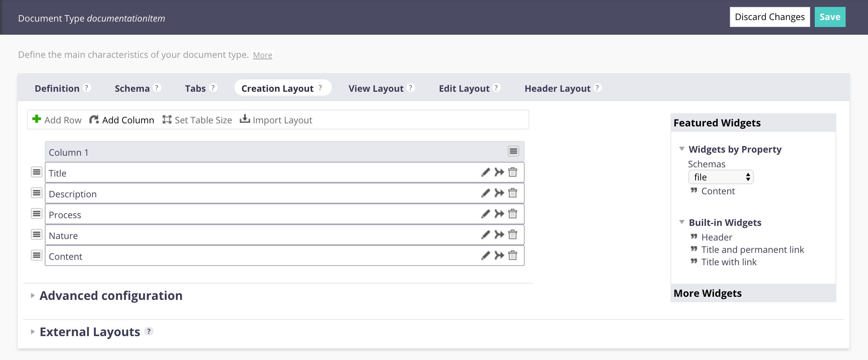Image resolution: width=868 pixels, height=360 pixels.
Task: Open the Edit Layout tab
Action: (464, 88)
